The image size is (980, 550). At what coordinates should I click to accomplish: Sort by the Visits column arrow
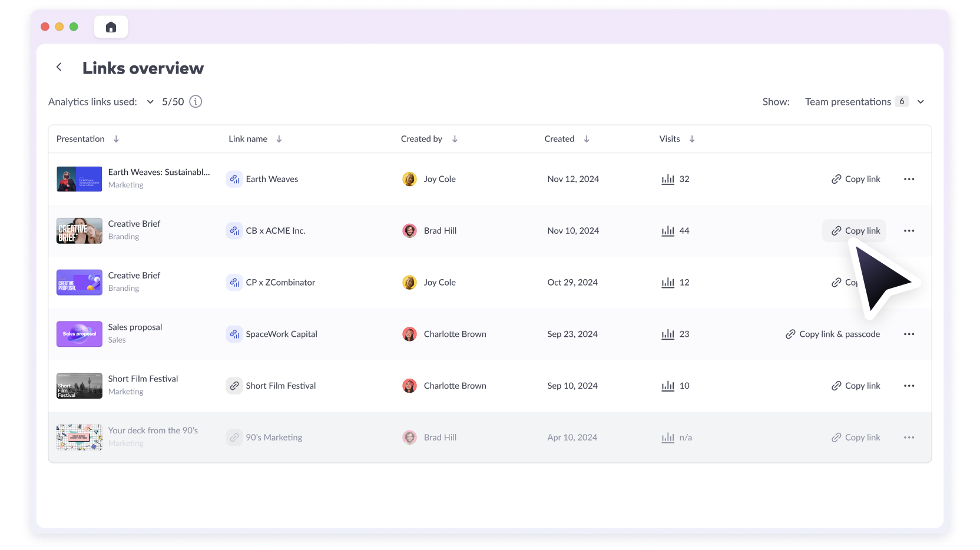click(692, 139)
